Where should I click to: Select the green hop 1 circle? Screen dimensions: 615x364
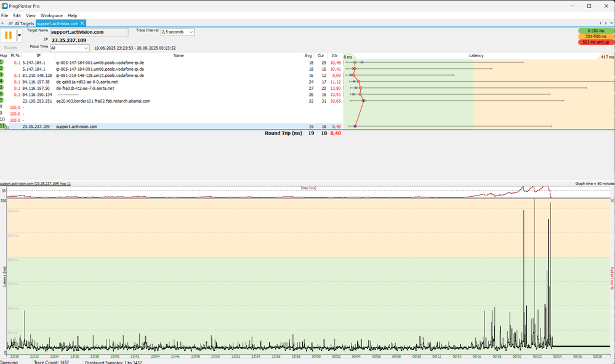[x=2, y=62]
